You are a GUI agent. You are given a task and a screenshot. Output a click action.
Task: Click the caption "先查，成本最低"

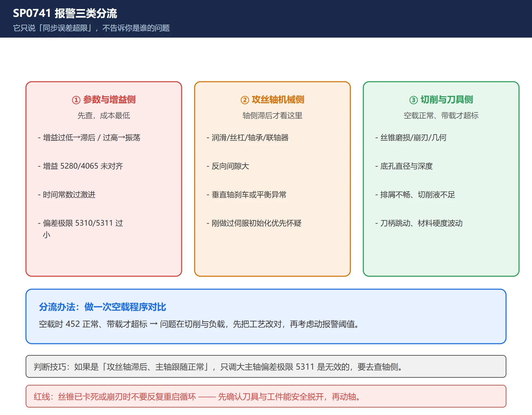point(104,116)
